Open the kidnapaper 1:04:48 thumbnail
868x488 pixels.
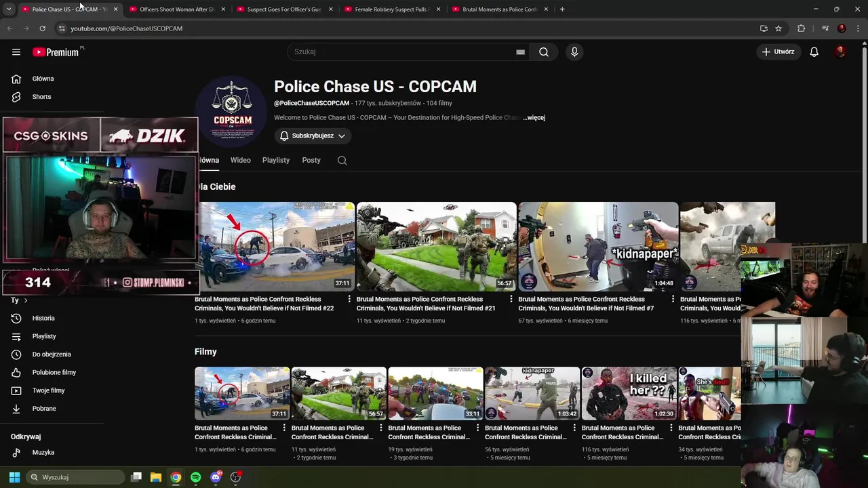click(598, 247)
